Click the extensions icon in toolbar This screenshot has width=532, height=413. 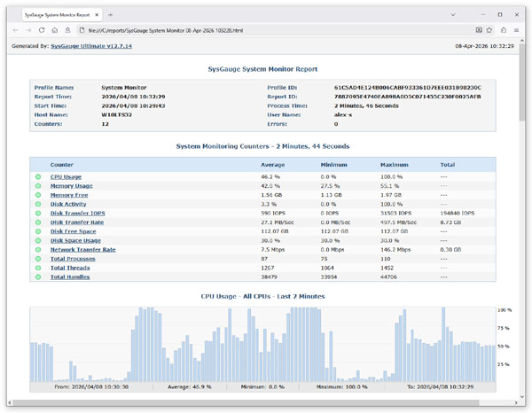(504, 30)
